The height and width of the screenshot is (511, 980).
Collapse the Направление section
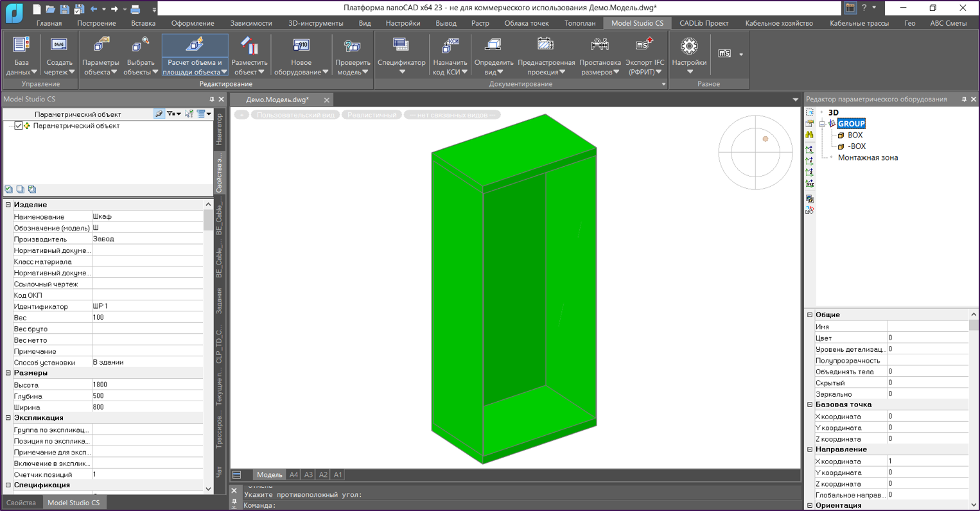click(x=810, y=450)
